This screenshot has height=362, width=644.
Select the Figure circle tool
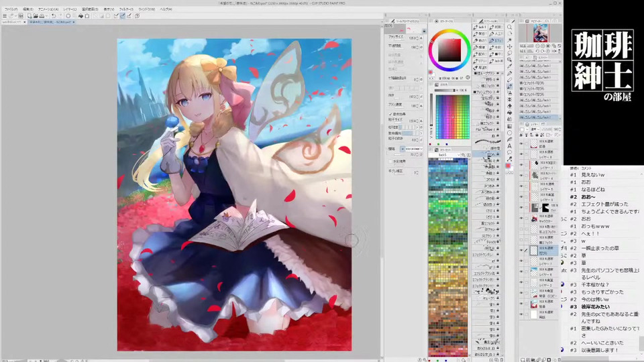pos(509,133)
